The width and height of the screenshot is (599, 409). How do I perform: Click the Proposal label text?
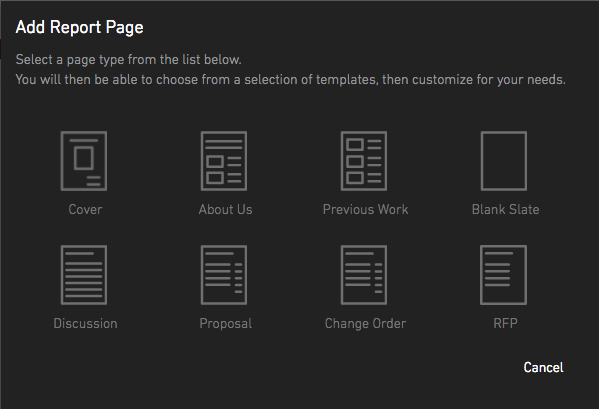[x=225, y=323]
